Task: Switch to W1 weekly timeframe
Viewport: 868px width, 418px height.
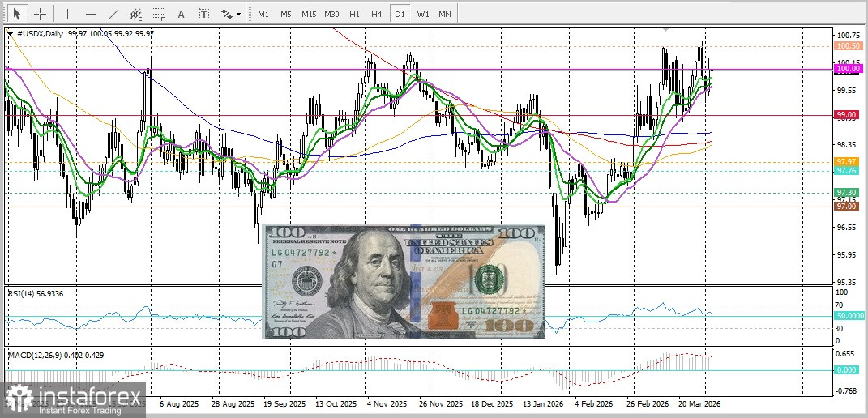Action: click(x=423, y=14)
